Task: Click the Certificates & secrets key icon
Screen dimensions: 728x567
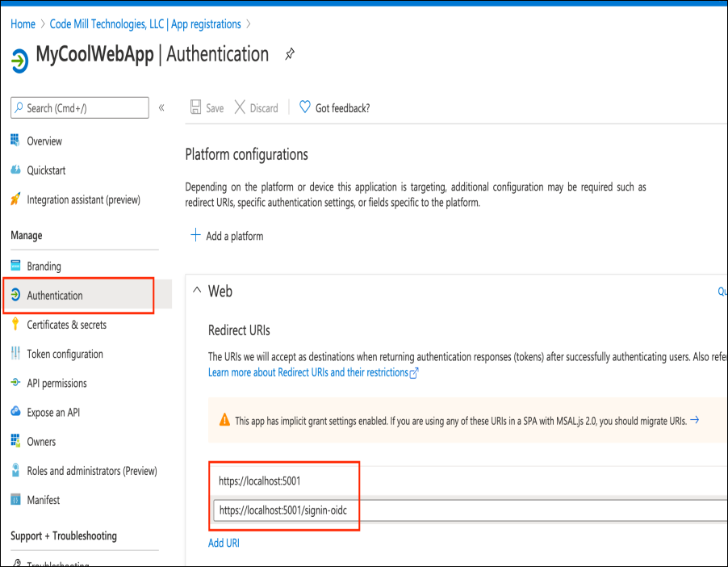Action: 15,324
